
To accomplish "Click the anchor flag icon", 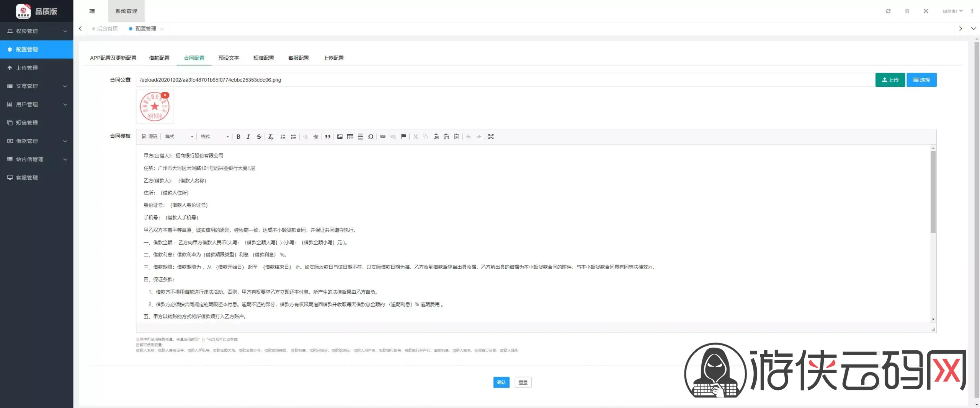I will pyautogui.click(x=403, y=137).
